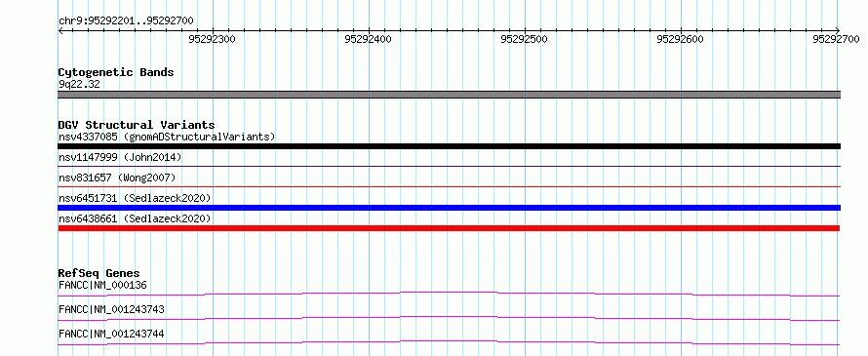
Task: Click the 9q22.32 band label
Action: pyautogui.click(x=79, y=85)
